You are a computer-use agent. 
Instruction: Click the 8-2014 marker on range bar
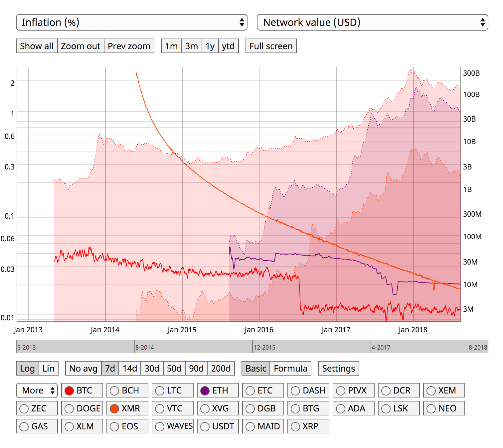[x=145, y=347]
